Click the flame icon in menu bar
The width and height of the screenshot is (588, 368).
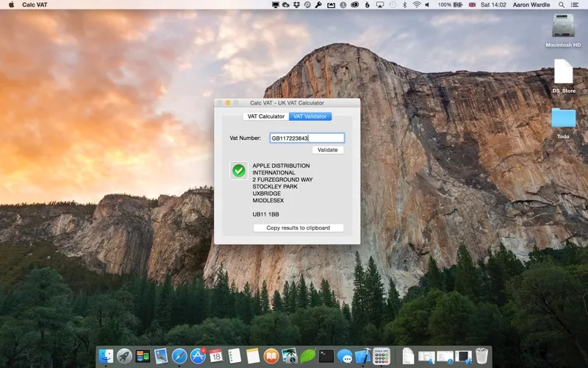(x=367, y=5)
